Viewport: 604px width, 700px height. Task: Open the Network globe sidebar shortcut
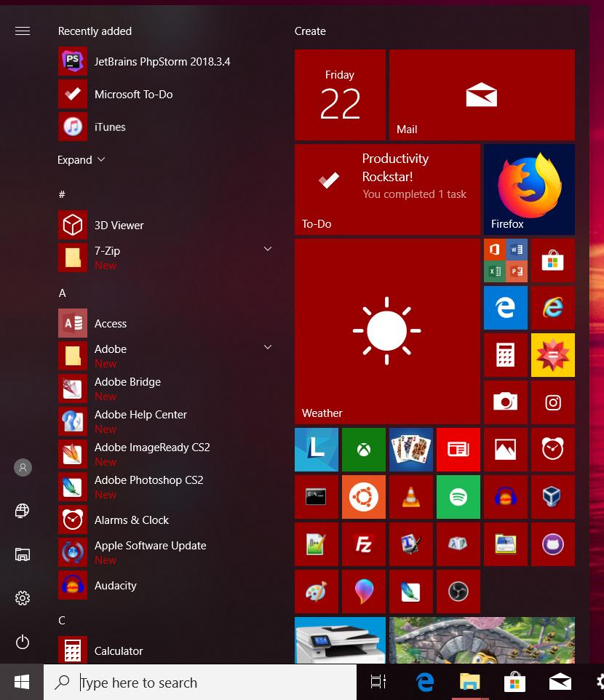(x=23, y=510)
